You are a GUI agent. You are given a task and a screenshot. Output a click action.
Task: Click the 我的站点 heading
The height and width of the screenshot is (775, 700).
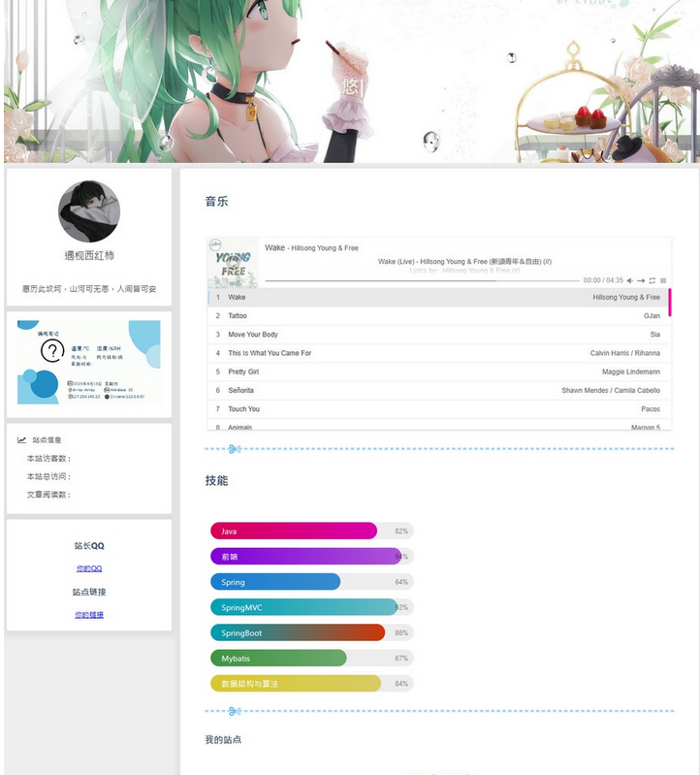click(223, 740)
